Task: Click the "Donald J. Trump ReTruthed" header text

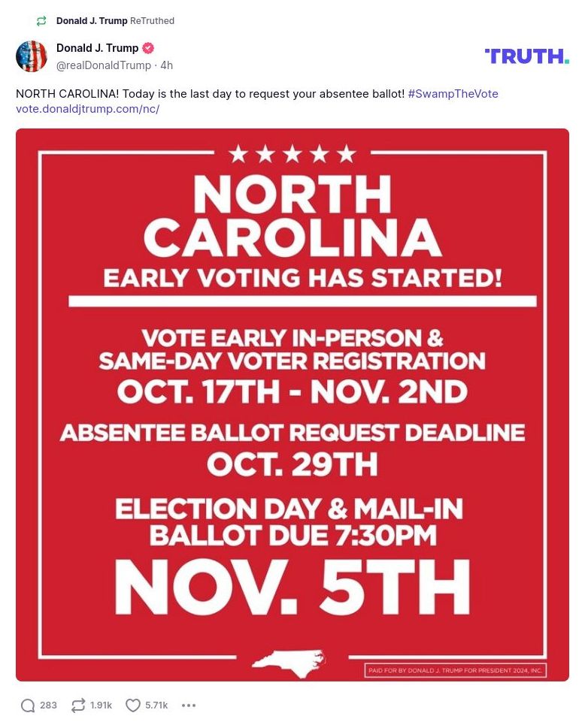Action: click(115, 21)
